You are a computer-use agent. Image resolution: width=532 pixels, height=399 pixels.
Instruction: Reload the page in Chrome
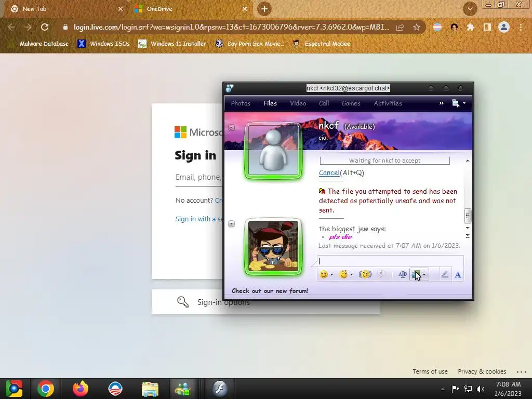coord(45,27)
